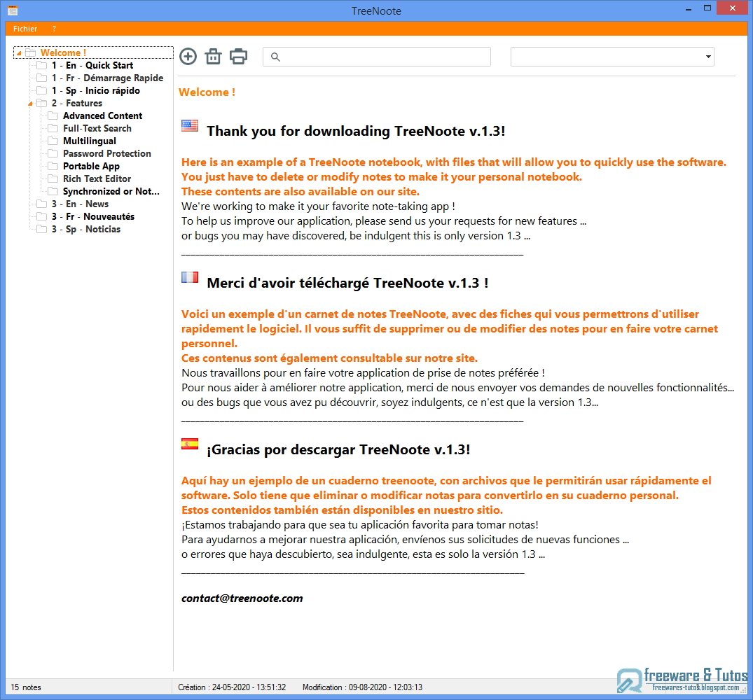Click the line 'Ces contenus sont également consultable'
This screenshot has height=700, width=753.
click(329, 358)
